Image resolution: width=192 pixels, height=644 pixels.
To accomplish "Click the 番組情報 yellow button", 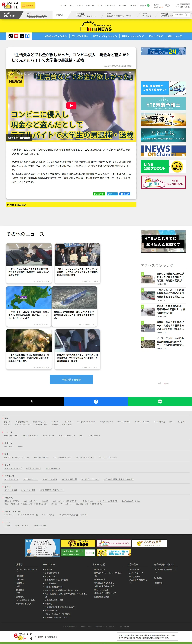I will coord(28,6).
